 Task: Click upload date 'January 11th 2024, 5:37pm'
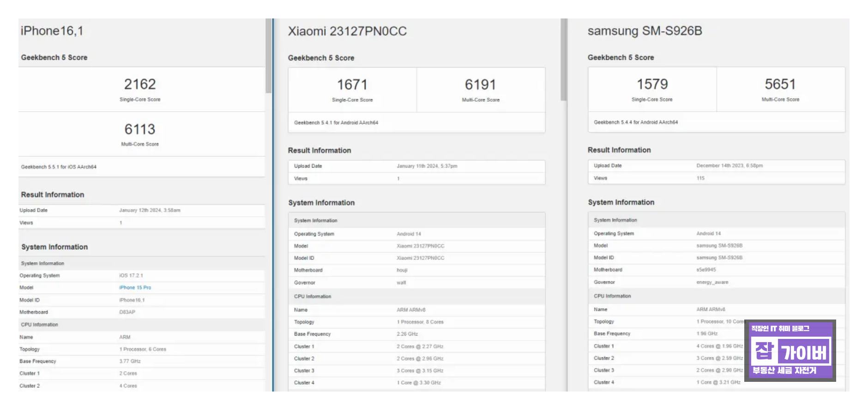point(427,166)
